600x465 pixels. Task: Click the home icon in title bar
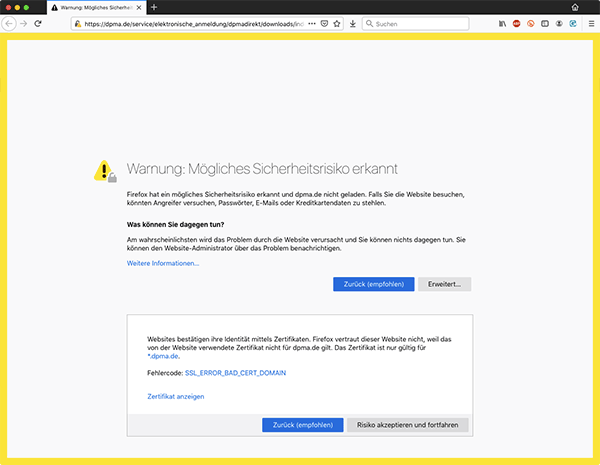coord(575,7)
